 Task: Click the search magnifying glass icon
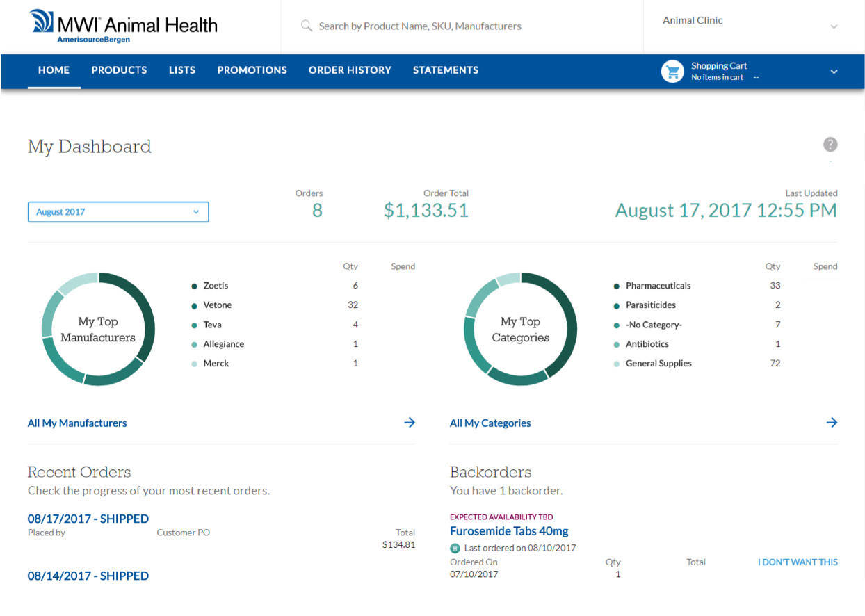click(x=306, y=26)
